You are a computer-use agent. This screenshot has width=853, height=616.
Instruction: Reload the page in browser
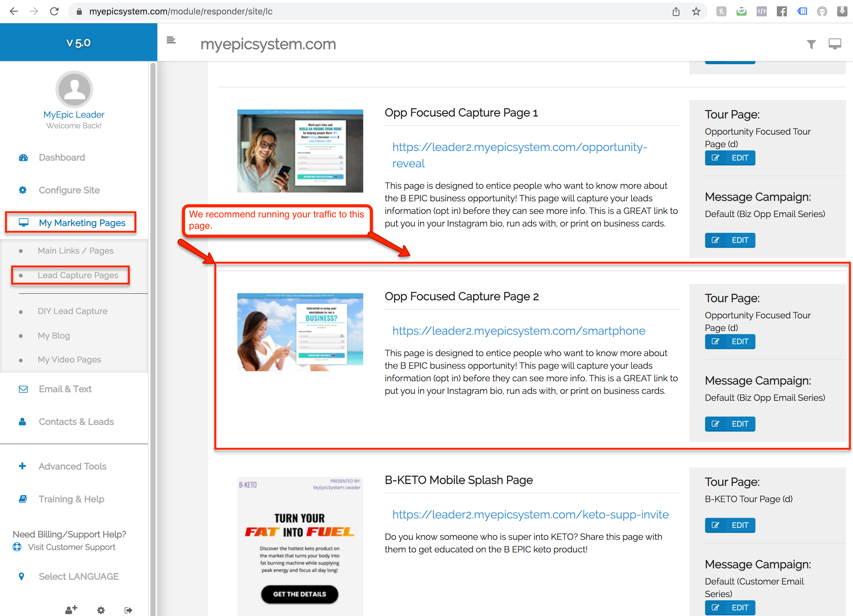54,11
